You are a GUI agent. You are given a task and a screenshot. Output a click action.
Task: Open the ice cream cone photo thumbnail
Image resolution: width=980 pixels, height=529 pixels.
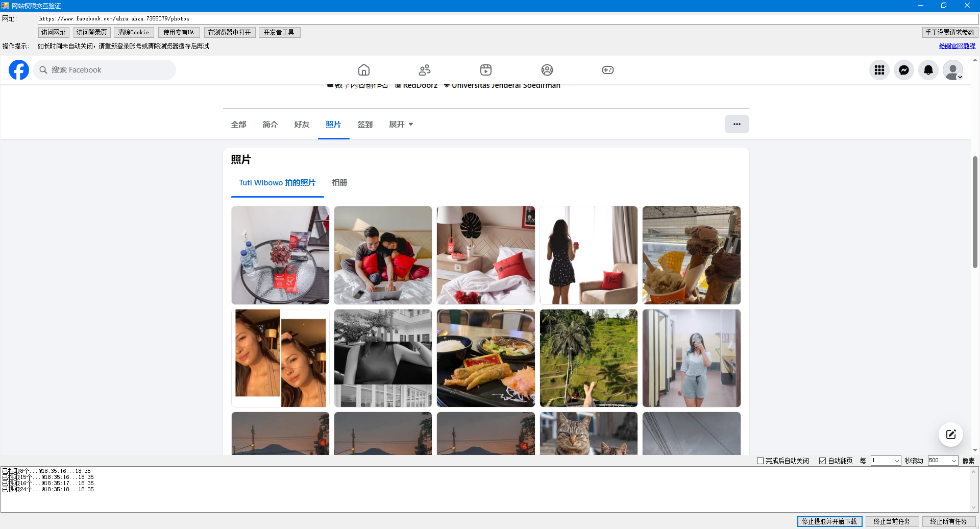pyautogui.click(x=691, y=255)
